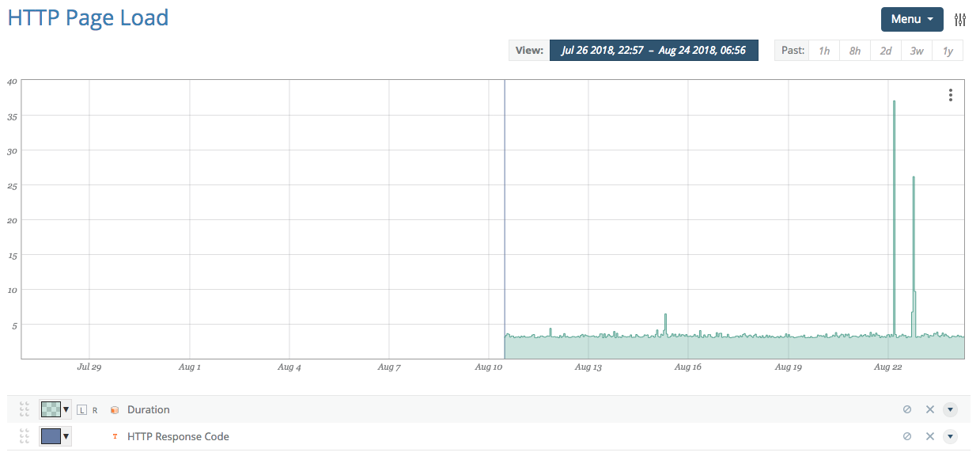
Task: Open the Menu dropdown
Action: [911, 19]
